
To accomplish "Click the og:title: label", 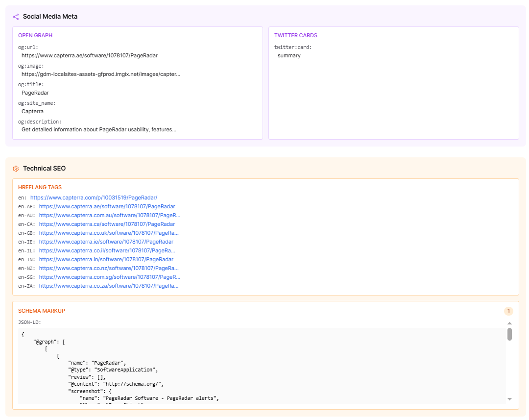I will 31,84.
